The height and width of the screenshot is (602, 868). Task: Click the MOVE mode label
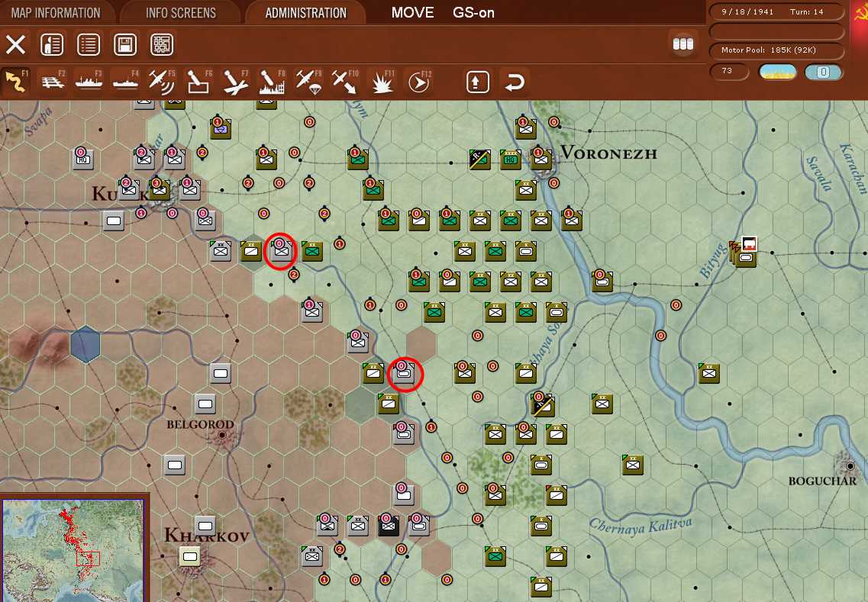pos(412,13)
